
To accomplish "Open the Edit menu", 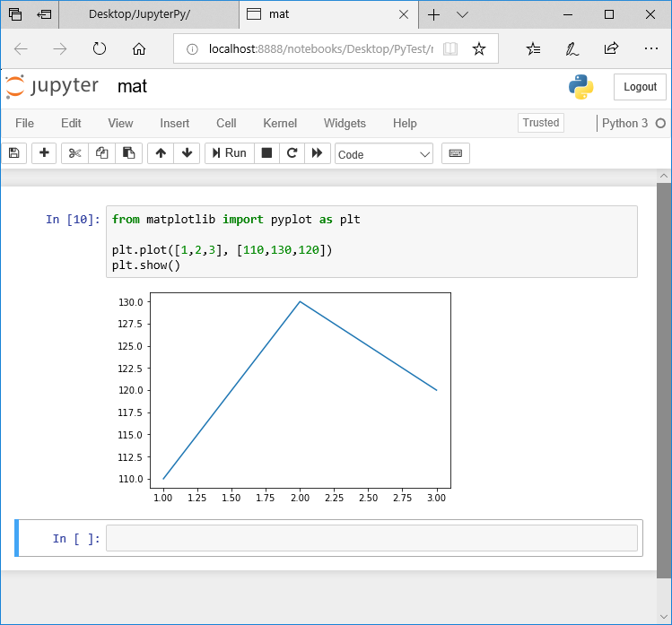I will (71, 124).
